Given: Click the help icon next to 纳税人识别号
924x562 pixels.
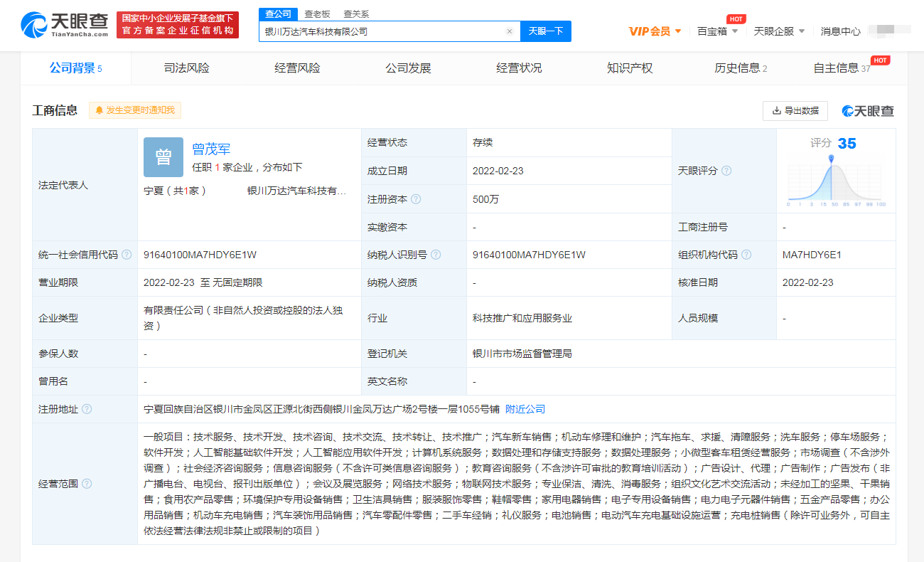Looking at the screenshot, I should coord(436,255).
